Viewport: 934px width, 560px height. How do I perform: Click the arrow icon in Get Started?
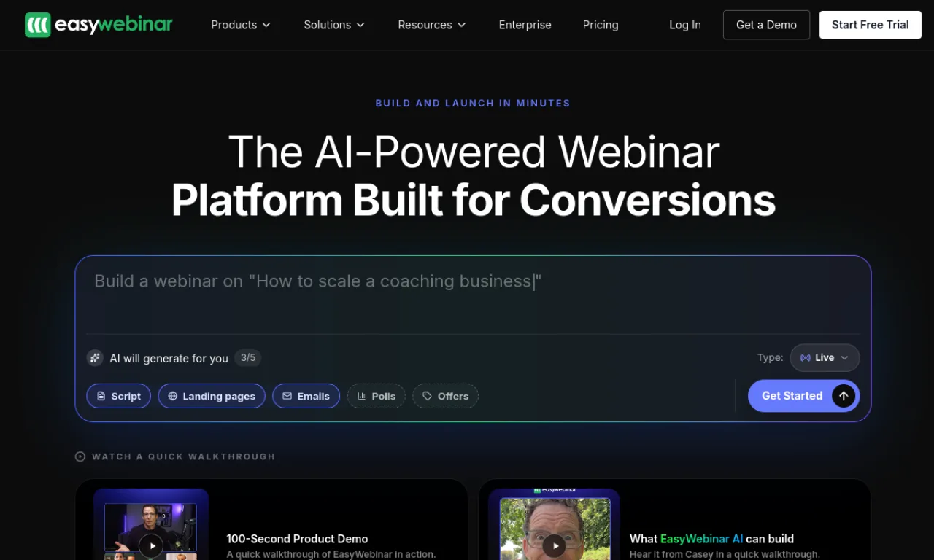point(844,396)
